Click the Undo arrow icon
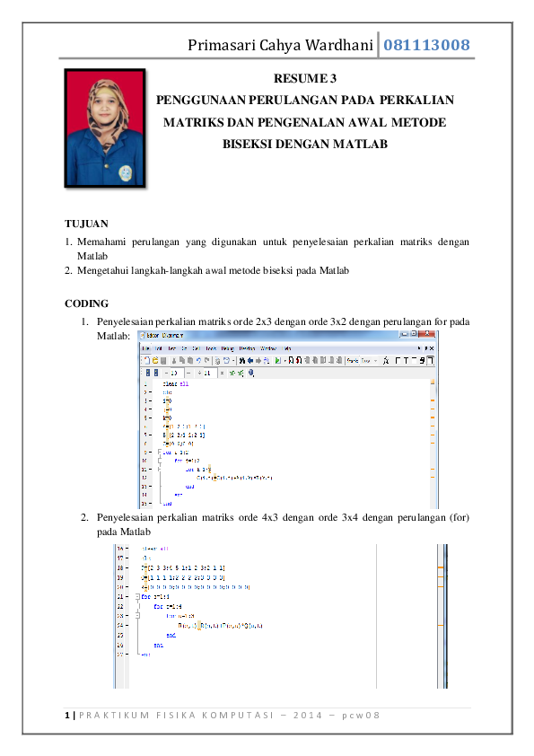 pyautogui.click(x=198, y=360)
